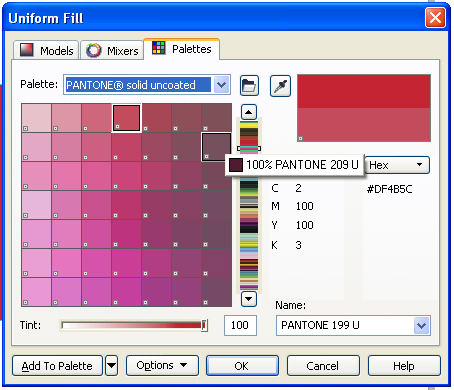Select the bottom-left pink swatch in grid
This screenshot has width=454, height=390.
click(36, 292)
